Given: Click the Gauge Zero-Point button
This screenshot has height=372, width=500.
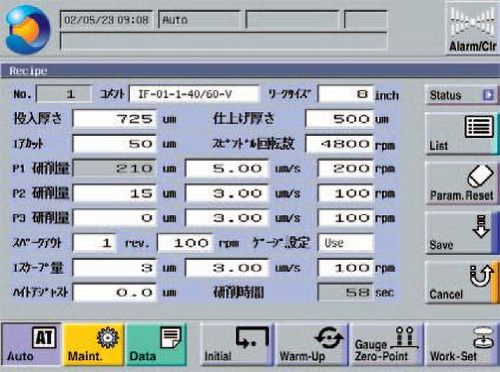Looking at the screenshot, I should (386, 345).
